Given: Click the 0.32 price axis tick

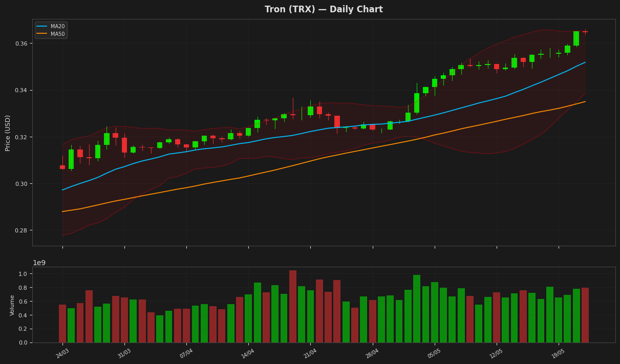Looking at the screenshot, I should click(22, 137).
